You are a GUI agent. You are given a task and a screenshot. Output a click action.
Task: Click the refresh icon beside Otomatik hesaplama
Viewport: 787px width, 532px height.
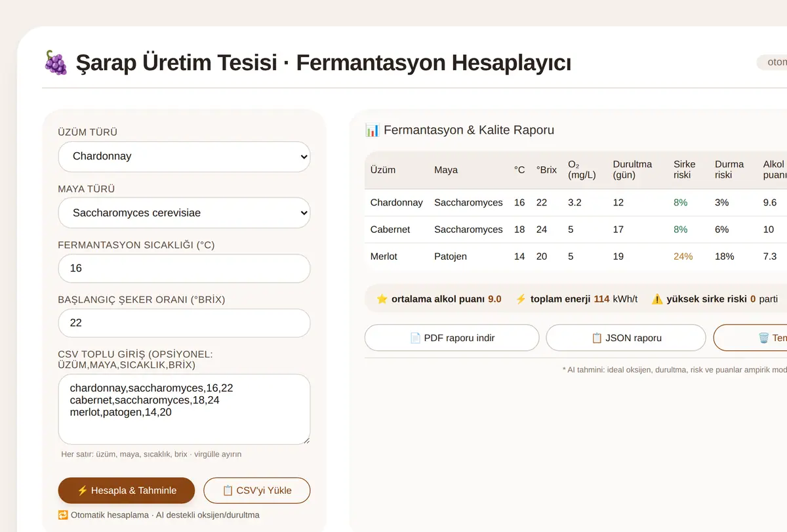(63, 515)
